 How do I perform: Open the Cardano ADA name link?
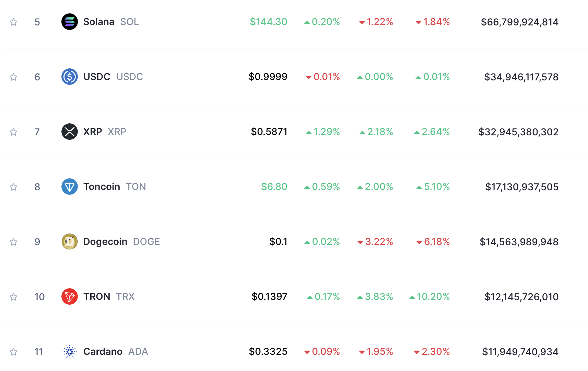(103, 351)
